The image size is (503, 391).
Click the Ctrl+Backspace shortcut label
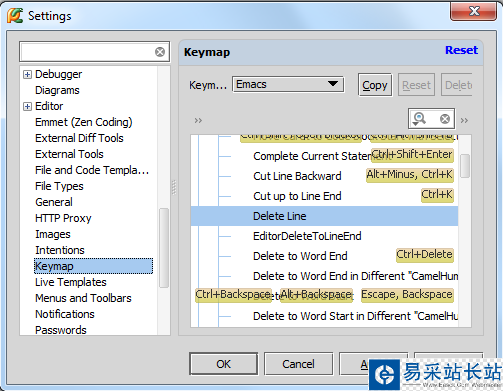point(233,295)
